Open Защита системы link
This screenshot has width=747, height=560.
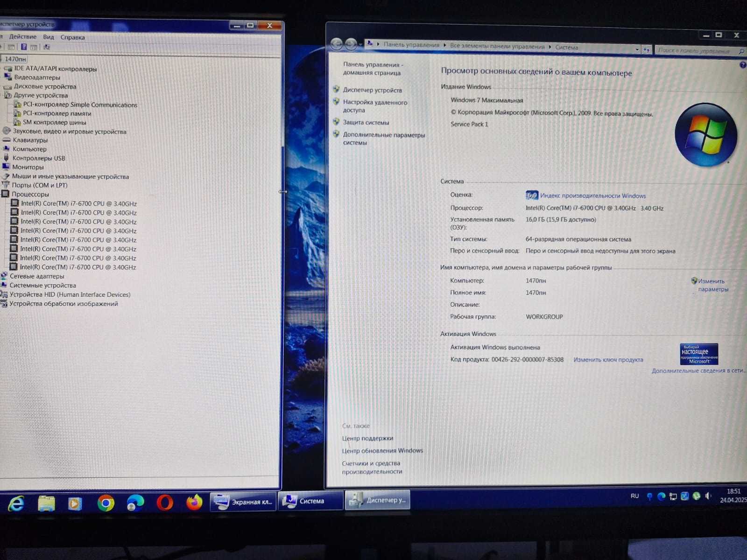[x=366, y=122]
